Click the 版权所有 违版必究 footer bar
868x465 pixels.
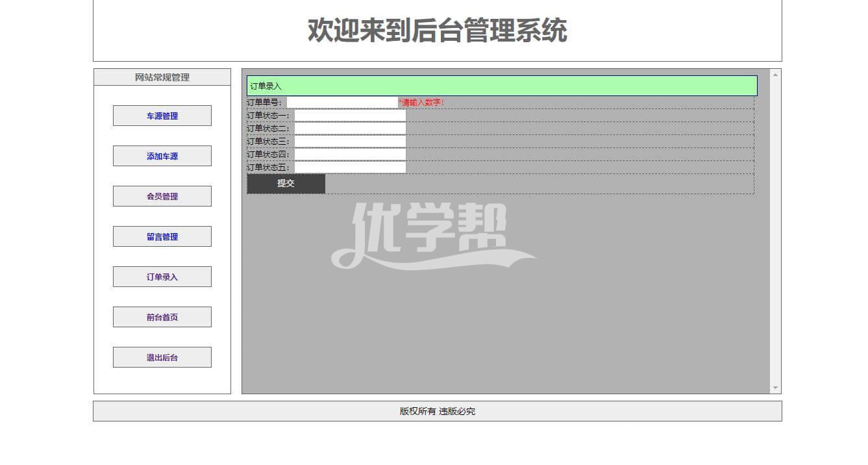(437, 411)
